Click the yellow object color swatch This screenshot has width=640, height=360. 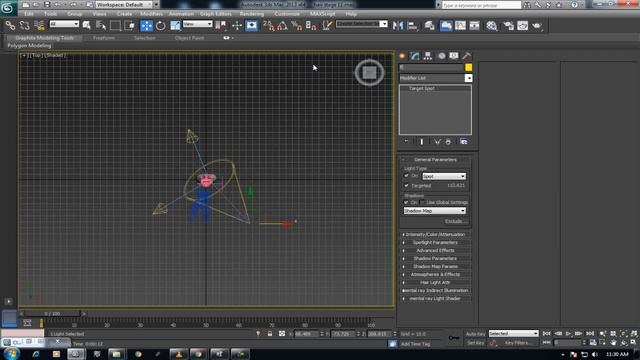(x=469, y=67)
